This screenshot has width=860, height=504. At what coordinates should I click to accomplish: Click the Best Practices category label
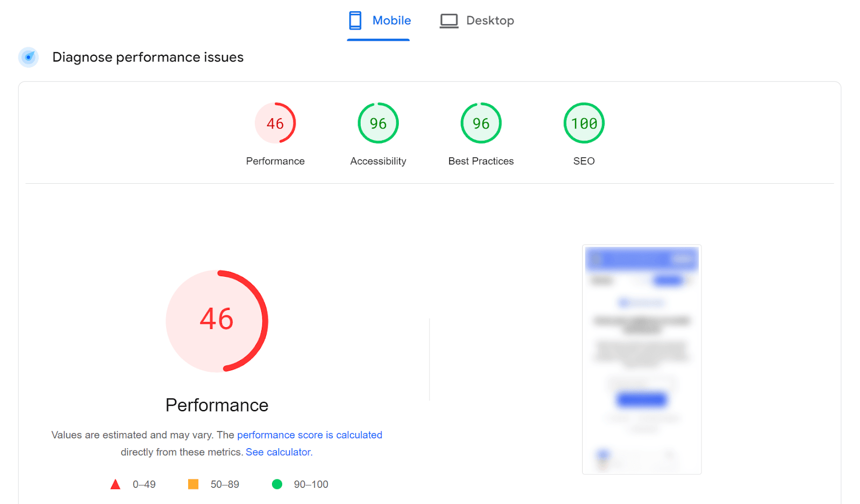[x=481, y=161]
